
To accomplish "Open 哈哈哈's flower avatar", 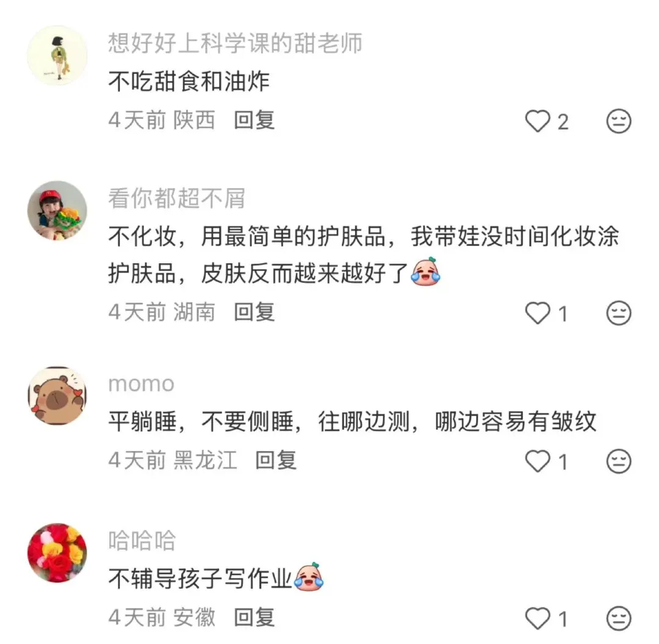I will pos(57,553).
